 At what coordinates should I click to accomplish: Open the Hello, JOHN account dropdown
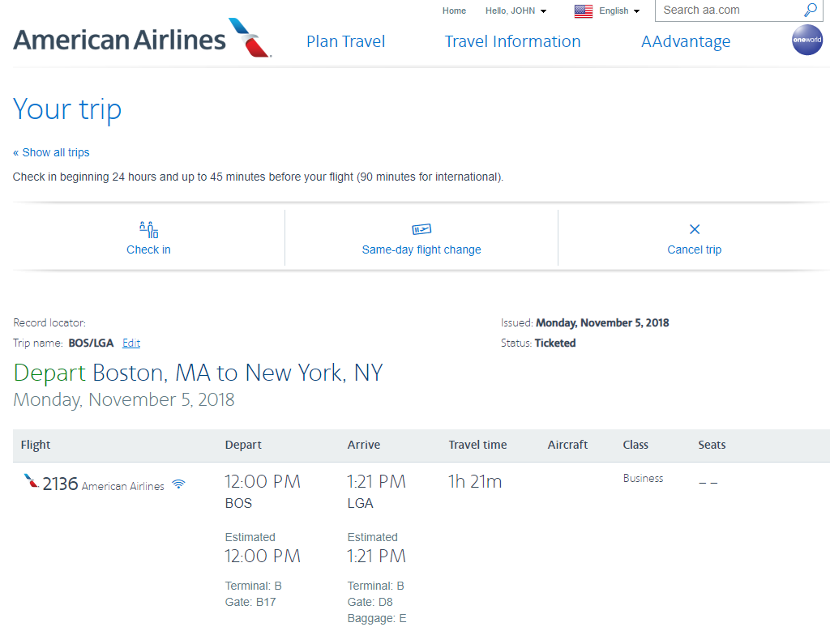point(516,11)
